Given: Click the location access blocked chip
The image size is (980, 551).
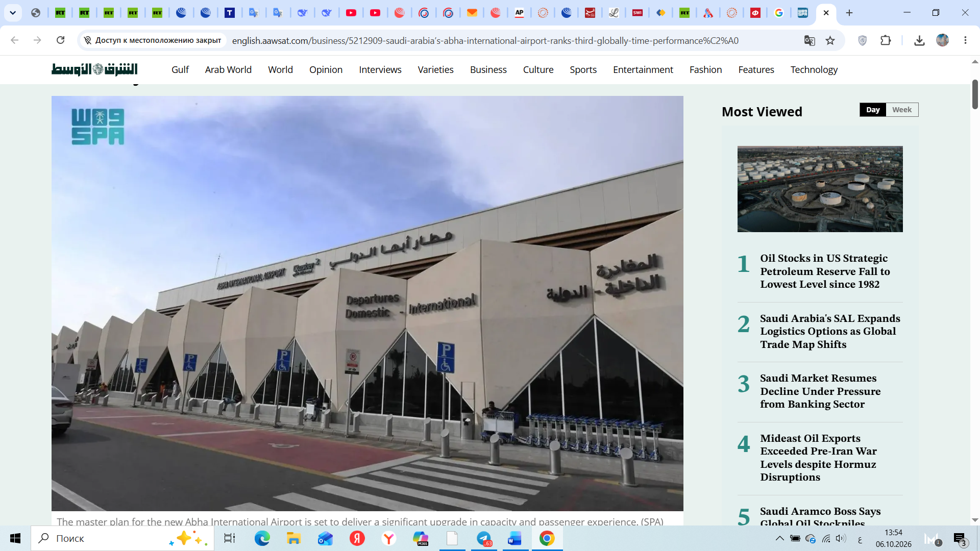Looking at the screenshot, I should click(x=153, y=40).
